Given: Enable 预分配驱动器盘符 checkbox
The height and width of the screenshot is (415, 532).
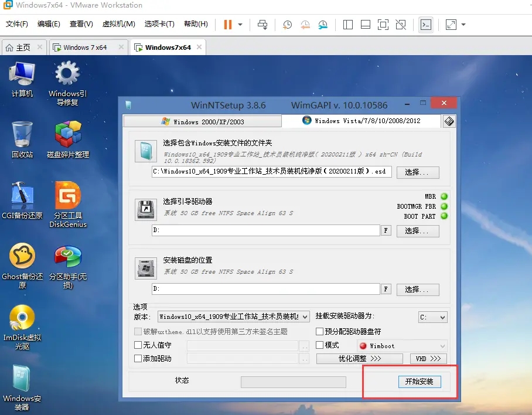Looking at the screenshot, I should pyautogui.click(x=319, y=331).
